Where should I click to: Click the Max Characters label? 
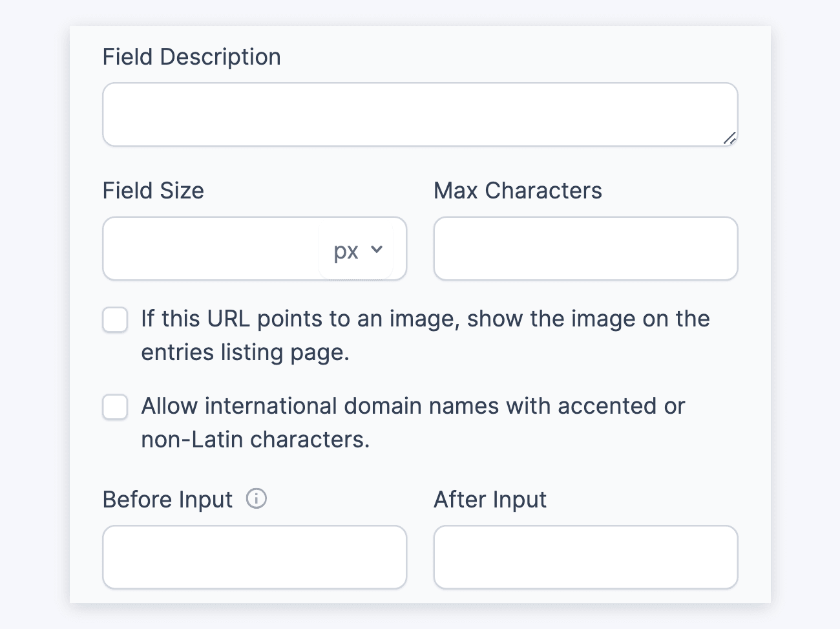coord(518,191)
